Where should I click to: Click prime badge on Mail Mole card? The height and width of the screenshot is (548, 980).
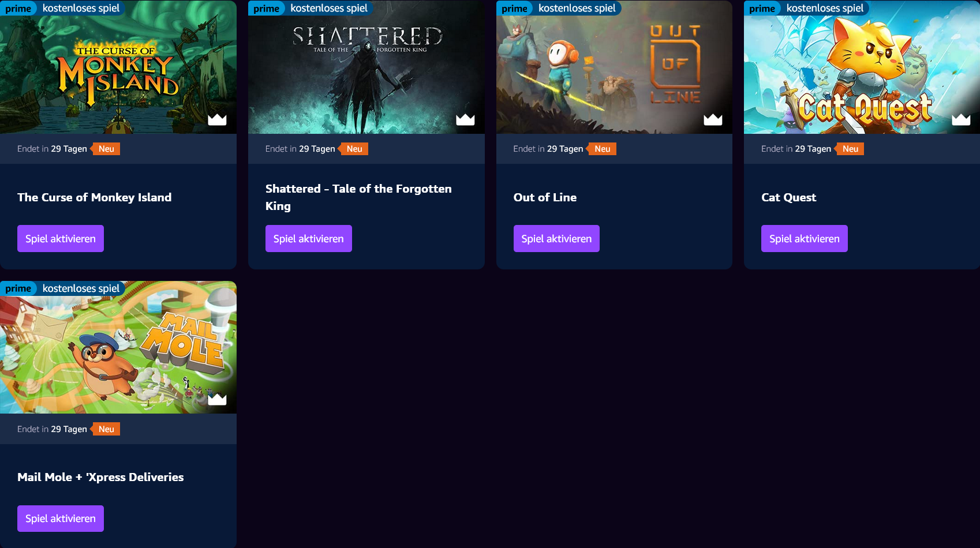point(18,288)
